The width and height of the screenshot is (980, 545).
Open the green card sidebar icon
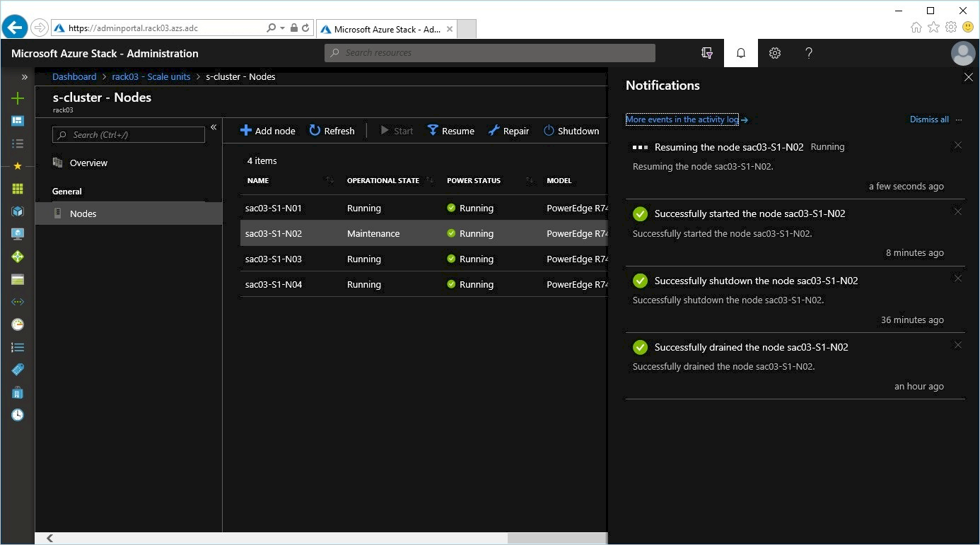tap(18, 279)
